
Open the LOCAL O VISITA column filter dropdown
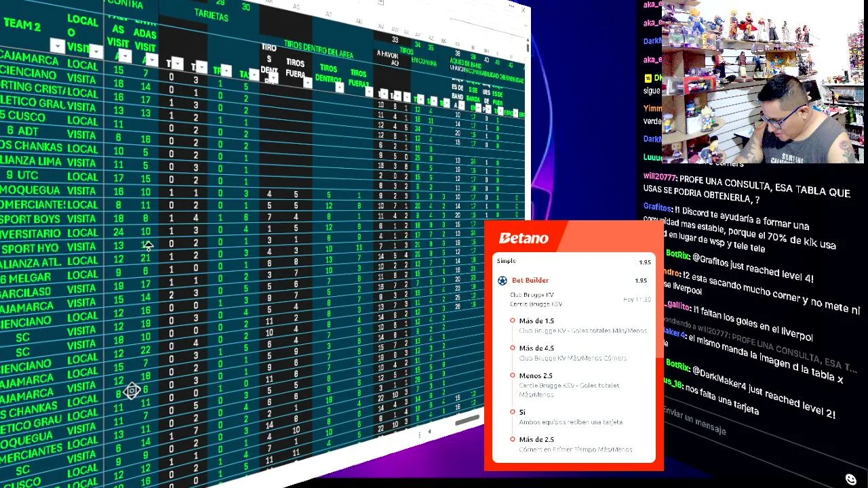(96, 52)
